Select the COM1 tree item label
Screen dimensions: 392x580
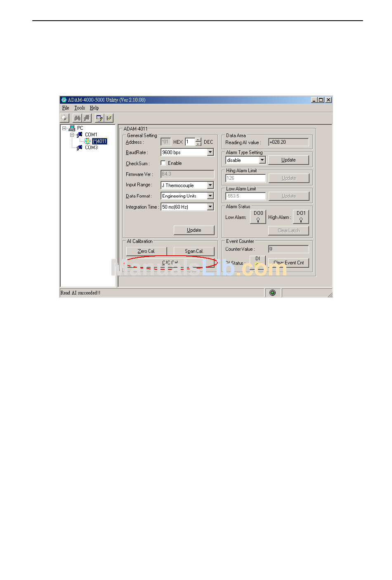pos(91,135)
